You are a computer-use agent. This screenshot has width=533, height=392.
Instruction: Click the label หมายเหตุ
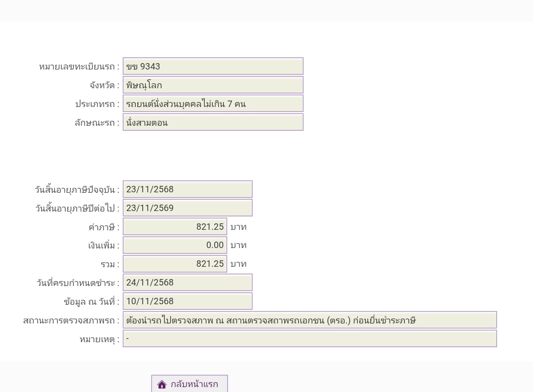point(99,339)
